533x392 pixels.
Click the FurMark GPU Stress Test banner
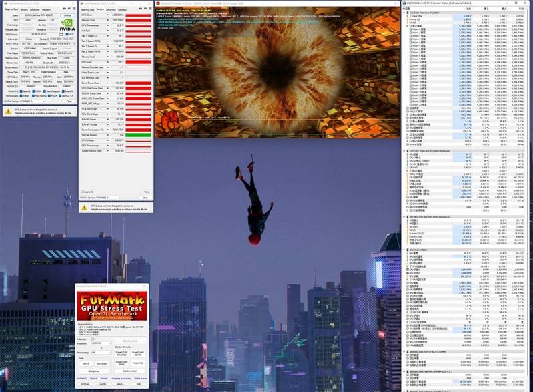click(112, 305)
